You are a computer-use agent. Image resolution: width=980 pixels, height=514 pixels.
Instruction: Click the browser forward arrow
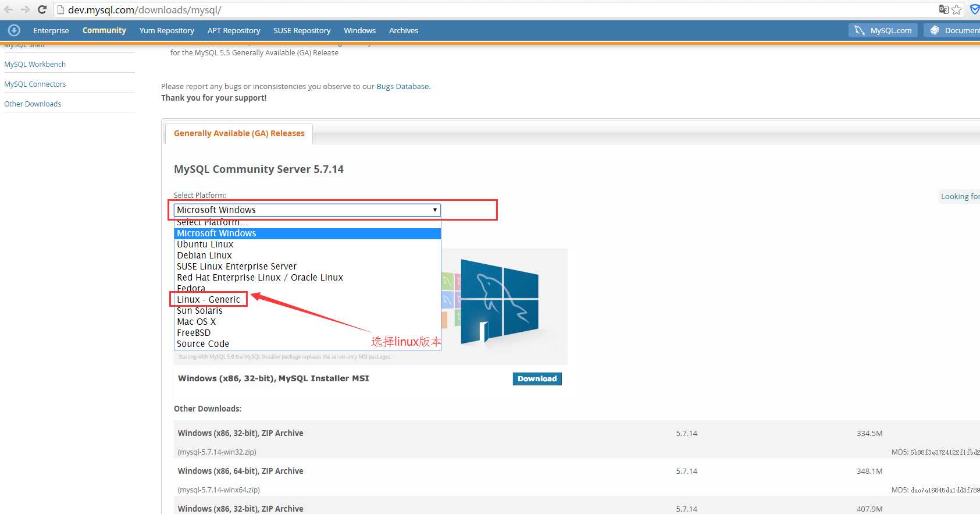coord(25,9)
